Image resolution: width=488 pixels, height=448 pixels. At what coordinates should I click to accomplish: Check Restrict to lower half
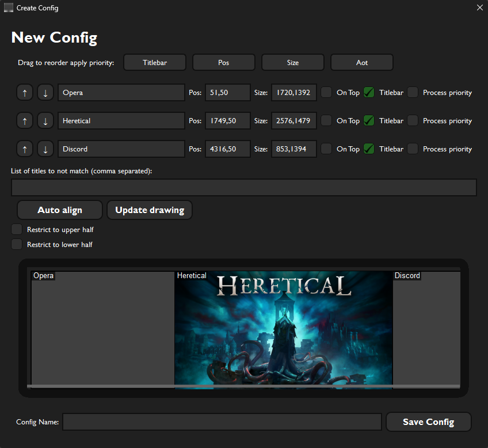pos(17,244)
